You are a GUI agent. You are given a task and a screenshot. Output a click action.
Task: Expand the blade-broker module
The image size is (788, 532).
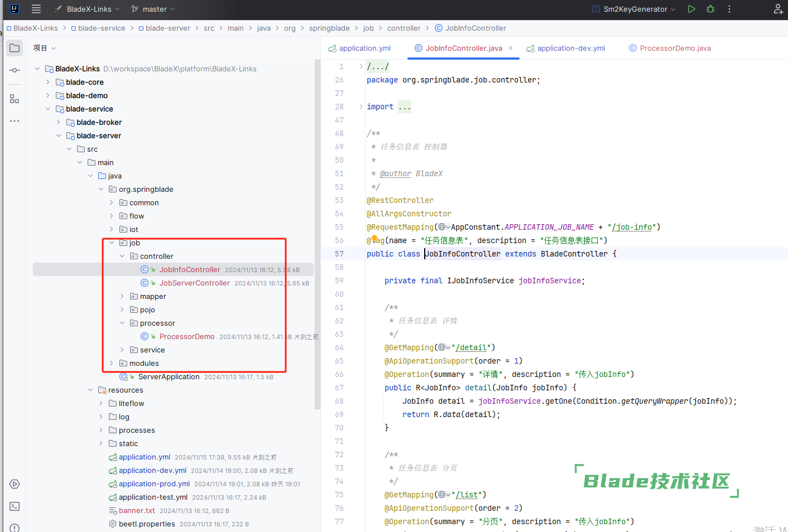coord(59,122)
